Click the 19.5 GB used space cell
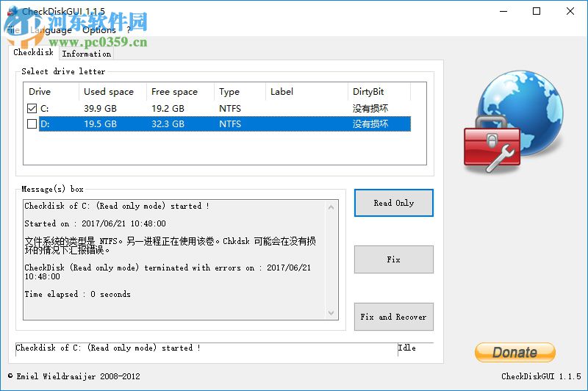The width and height of the screenshot is (588, 391). point(100,123)
